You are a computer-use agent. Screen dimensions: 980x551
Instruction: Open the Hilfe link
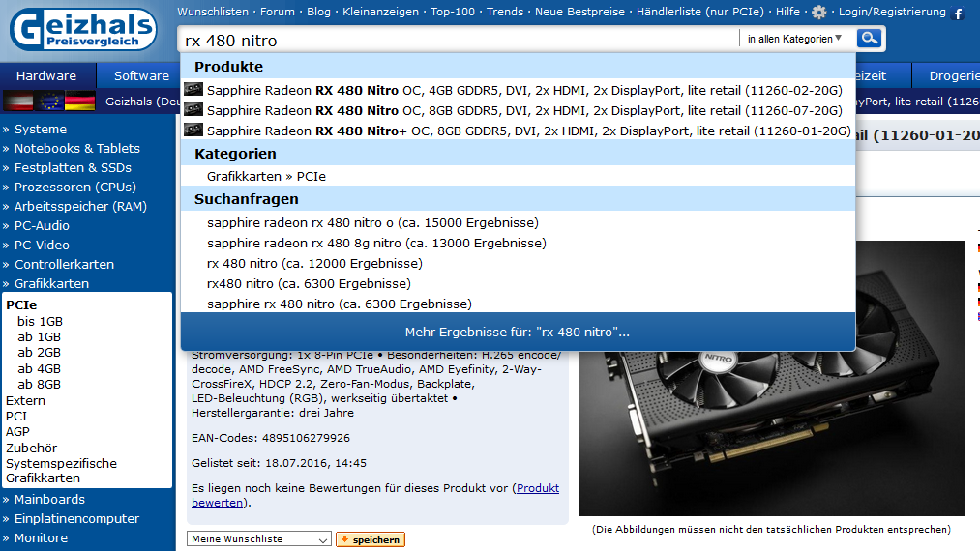click(x=788, y=12)
